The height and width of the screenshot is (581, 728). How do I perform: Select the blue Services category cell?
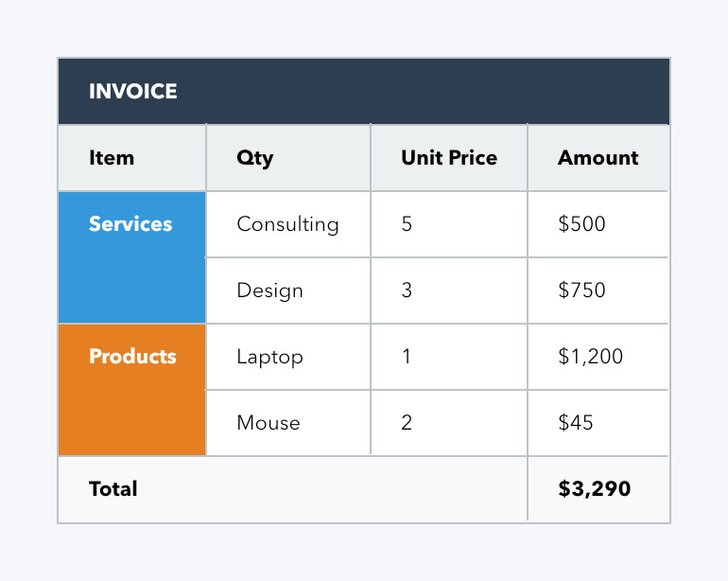click(131, 257)
